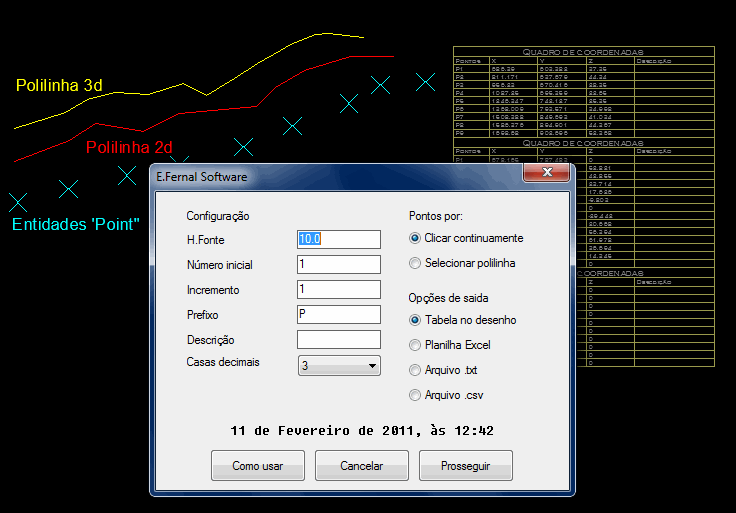736x513 pixels.
Task: Click the Número inicial input field
Action: pos(339,264)
